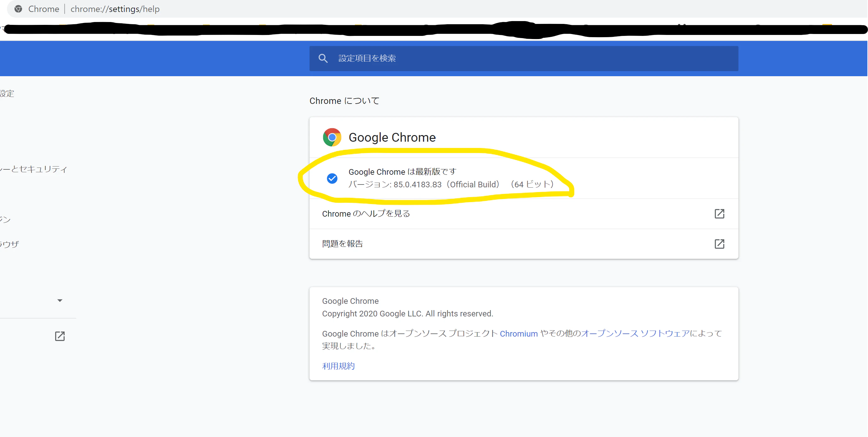
Task: Click the 設定 heading in sidebar
Action: click(7, 94)
